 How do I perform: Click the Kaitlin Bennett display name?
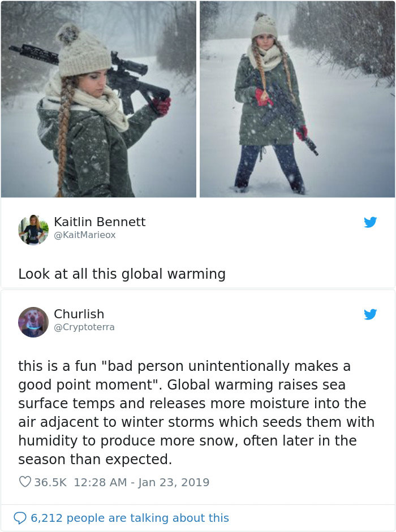coord(100,222)
